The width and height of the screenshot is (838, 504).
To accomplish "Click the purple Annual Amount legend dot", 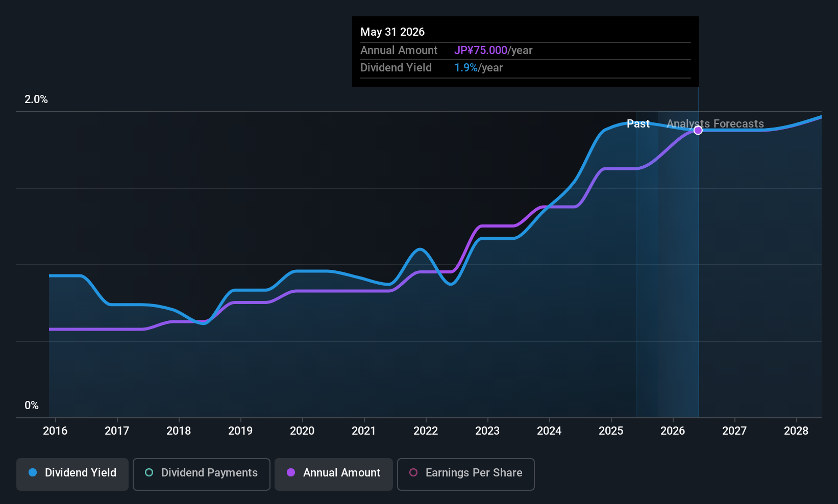I will tap(291, 472).
